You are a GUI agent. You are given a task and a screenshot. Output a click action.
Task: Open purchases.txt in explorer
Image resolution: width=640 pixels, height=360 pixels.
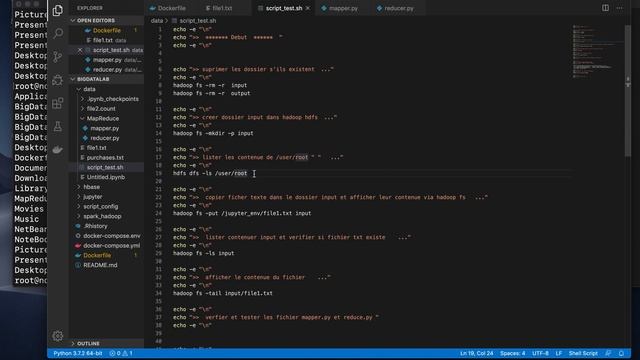pyautogui.click(x=107, y=158)
